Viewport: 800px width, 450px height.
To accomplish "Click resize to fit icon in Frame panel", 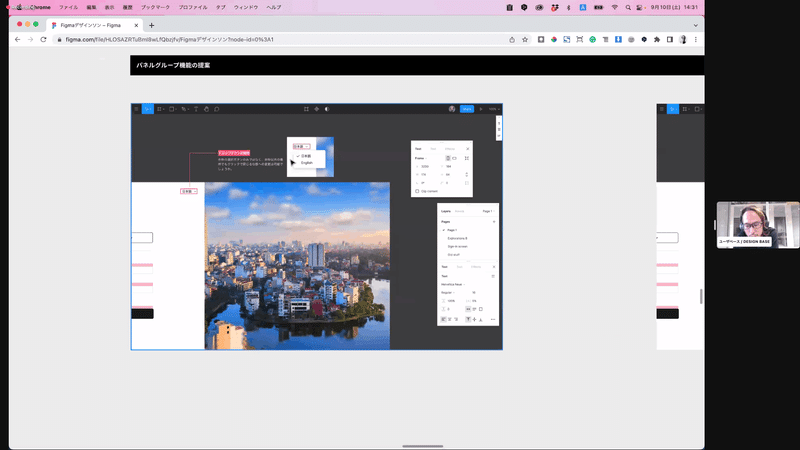I will (x=466, y=158).
